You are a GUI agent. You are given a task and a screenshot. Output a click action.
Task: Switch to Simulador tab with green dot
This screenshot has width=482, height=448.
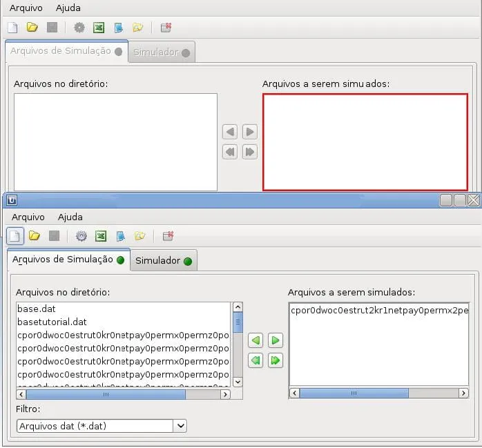tap(164, 261)
